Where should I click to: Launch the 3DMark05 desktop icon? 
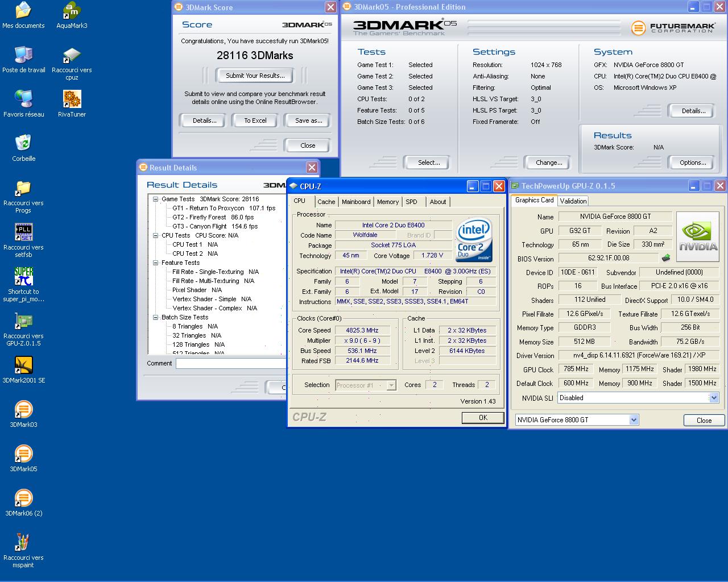click(23, 459)
